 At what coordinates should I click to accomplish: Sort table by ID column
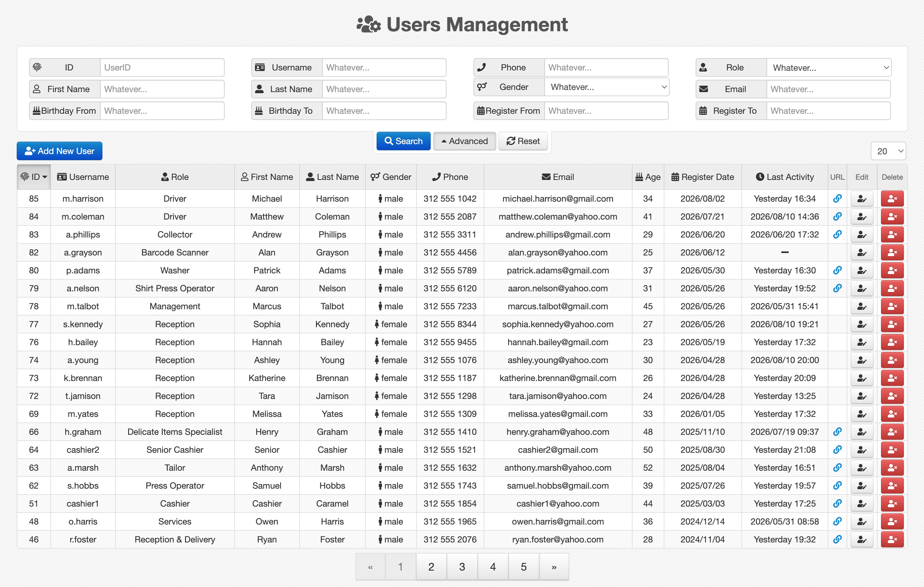tap(34, 177)
